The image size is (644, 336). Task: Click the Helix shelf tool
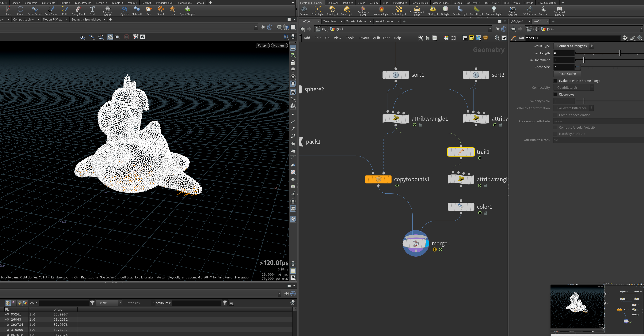173,11
